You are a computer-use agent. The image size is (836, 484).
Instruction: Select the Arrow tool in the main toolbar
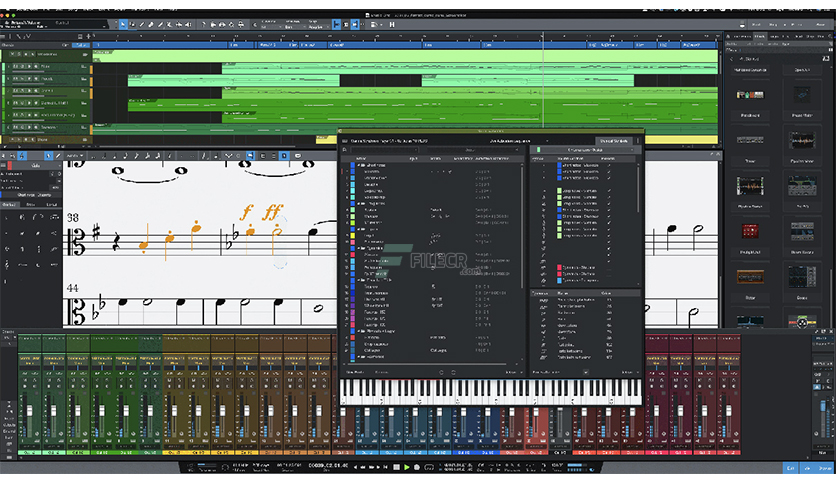[x=123, y=24]
